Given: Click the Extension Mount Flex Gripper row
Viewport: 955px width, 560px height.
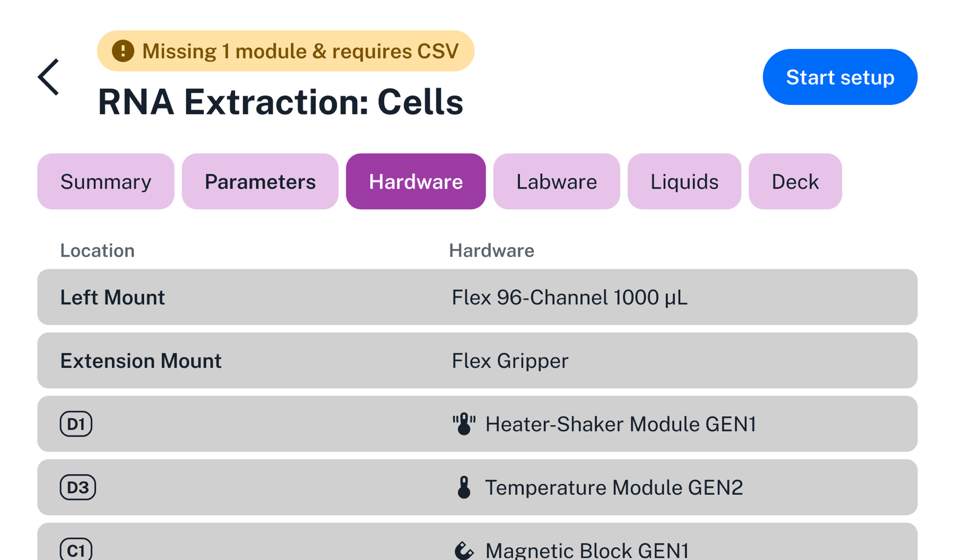Looking at the screenshot, I should coord(477,361).
